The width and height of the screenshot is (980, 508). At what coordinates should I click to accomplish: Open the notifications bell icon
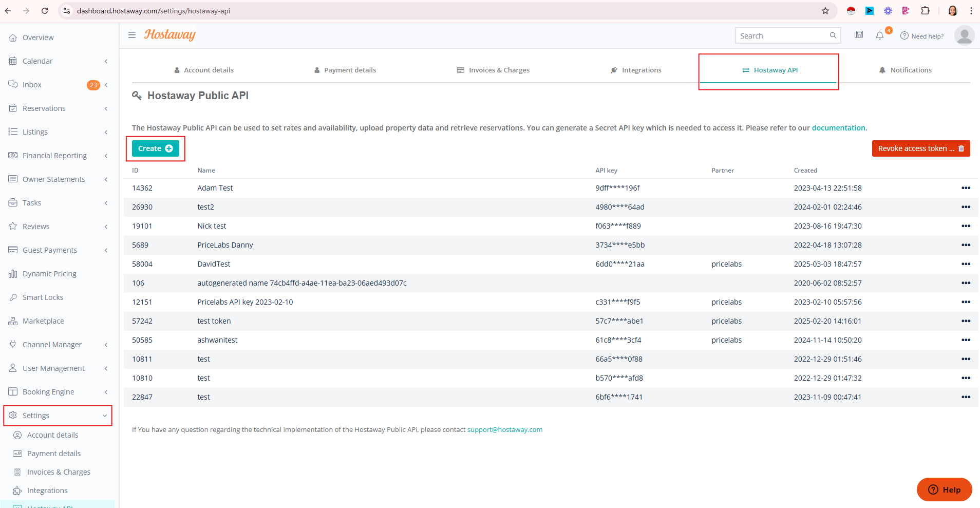click(x=880, y=35)
